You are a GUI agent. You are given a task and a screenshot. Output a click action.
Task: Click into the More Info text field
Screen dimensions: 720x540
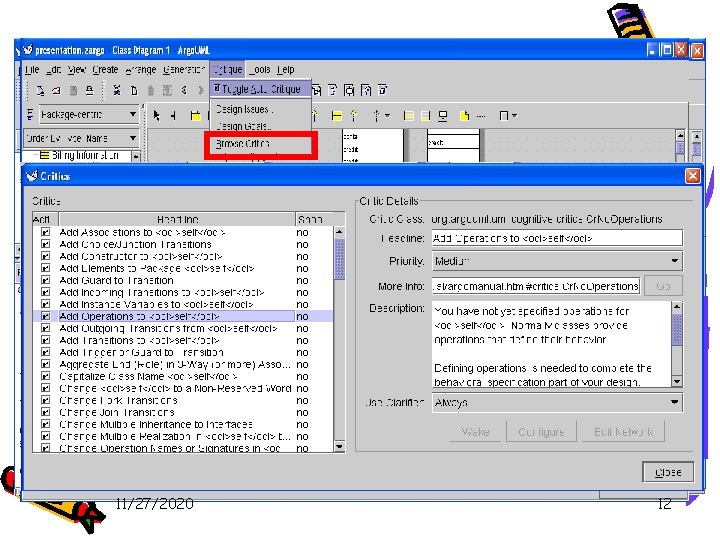pos(536,286)
